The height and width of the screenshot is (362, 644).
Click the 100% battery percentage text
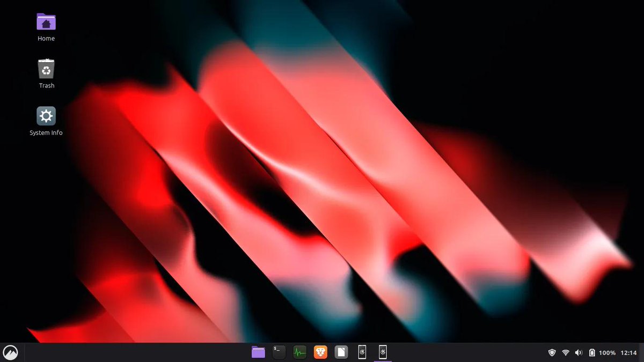(607, 353)
